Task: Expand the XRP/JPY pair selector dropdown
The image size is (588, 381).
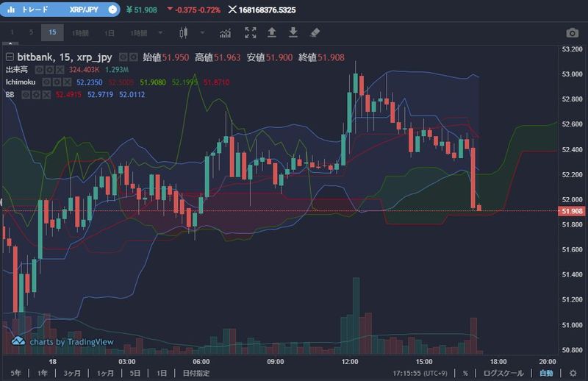Action: click(x=111, y=10)
